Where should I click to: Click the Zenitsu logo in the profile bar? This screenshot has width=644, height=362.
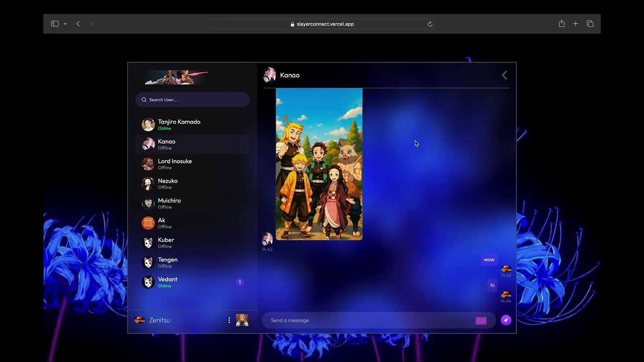click(x=140, y=320)
